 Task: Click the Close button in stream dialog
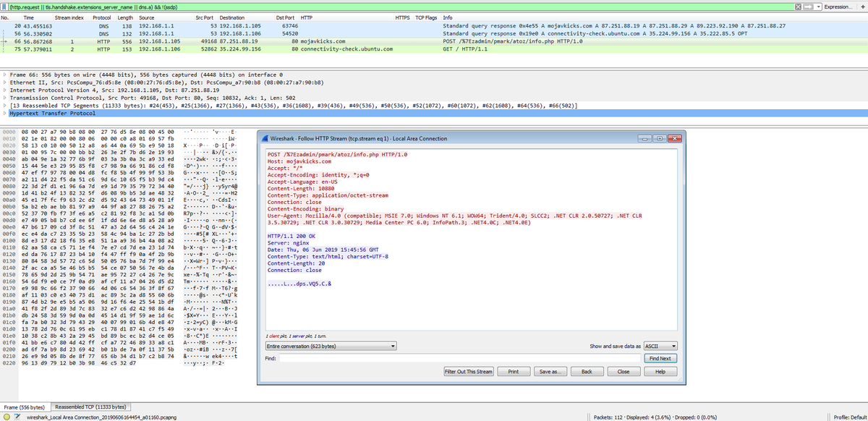click(x=623, y=372)
